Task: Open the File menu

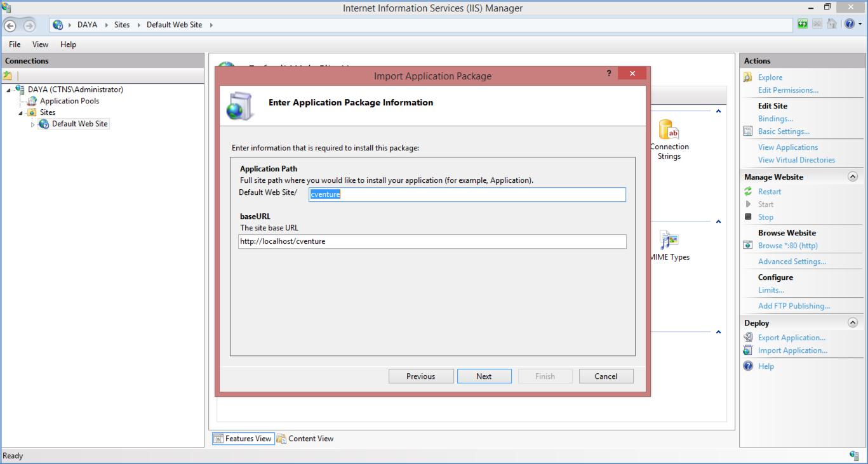Action: click(15, 44)
